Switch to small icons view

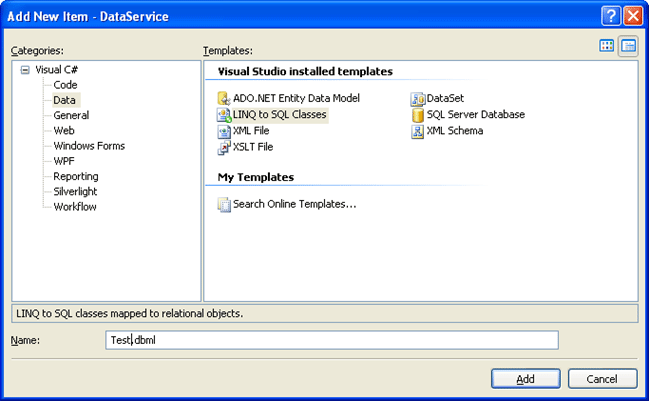point(628,46)
